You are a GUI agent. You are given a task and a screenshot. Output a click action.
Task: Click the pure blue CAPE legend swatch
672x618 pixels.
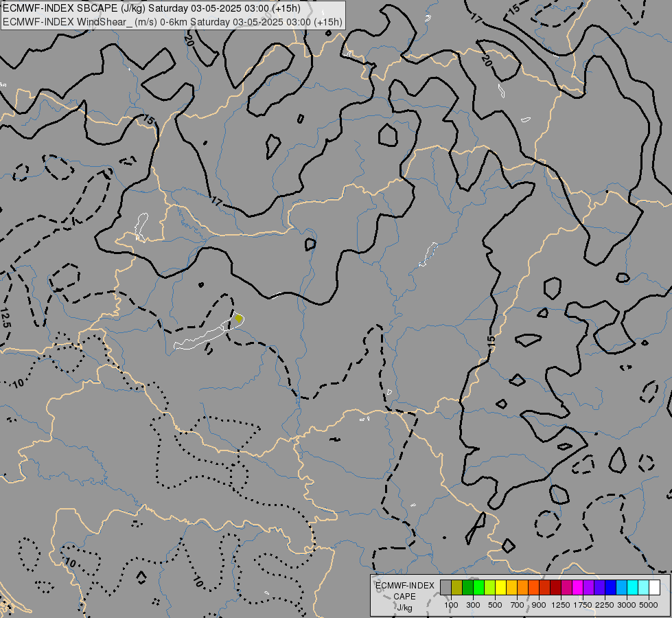[610, 587]
